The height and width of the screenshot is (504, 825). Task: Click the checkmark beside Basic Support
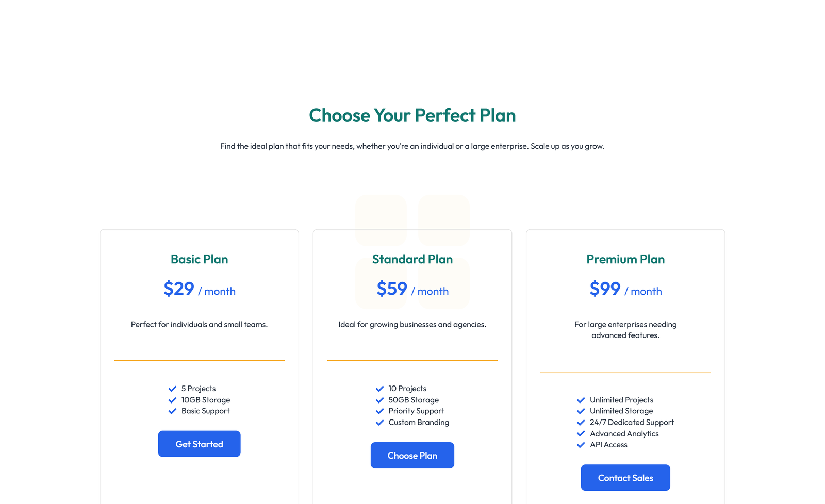173,411
